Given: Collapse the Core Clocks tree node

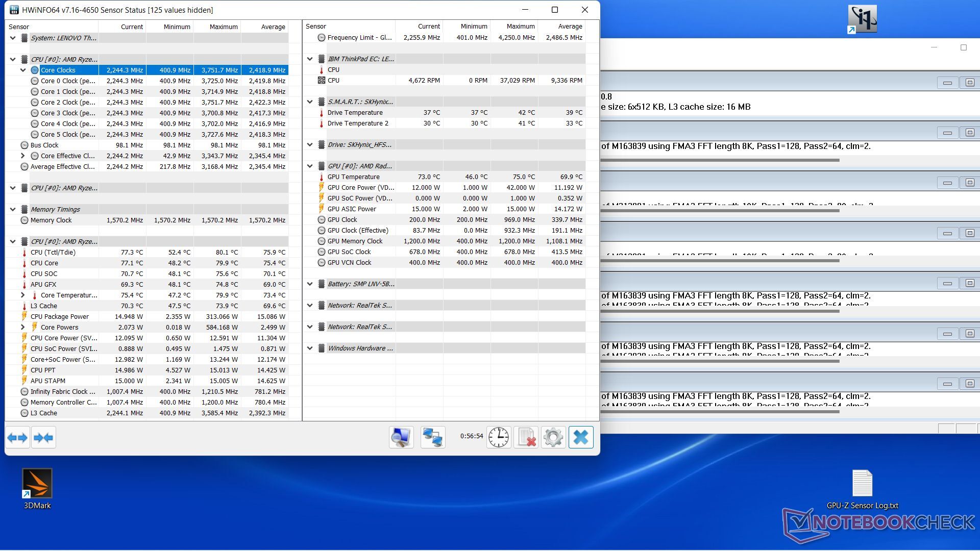Looking at the screenshot, I should [23, 70].
